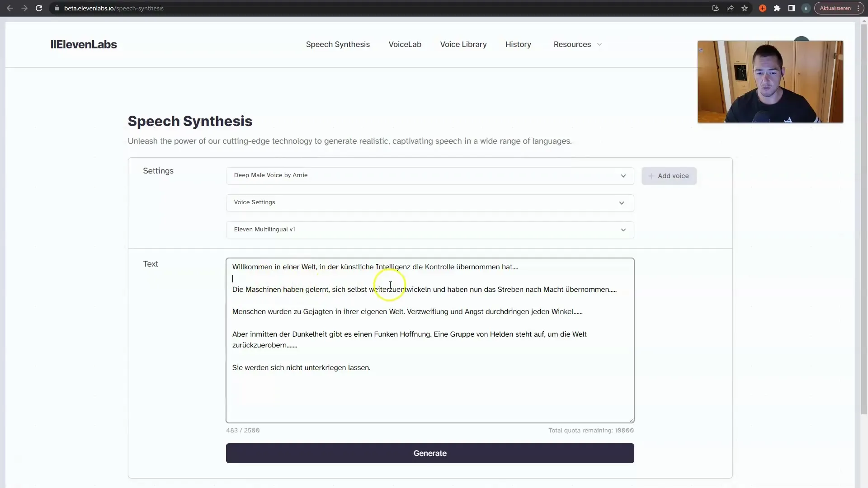
Task: Open the History tab
Action: pyautogui.click(x=518, y=44)
